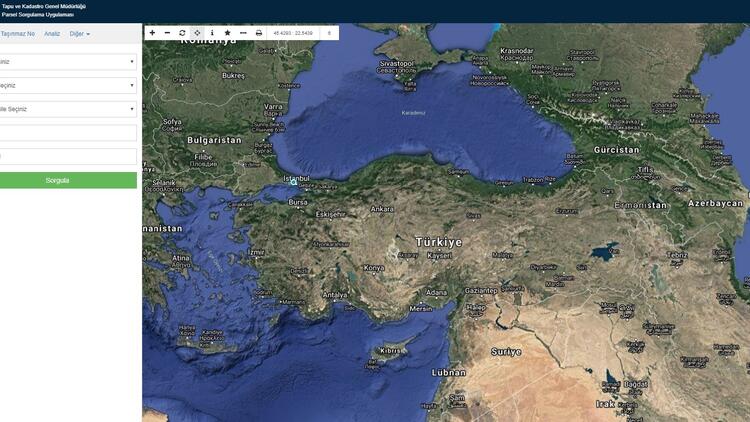Click the coordinates readout in toolbar
750x422 pixels.
(296, 33)
